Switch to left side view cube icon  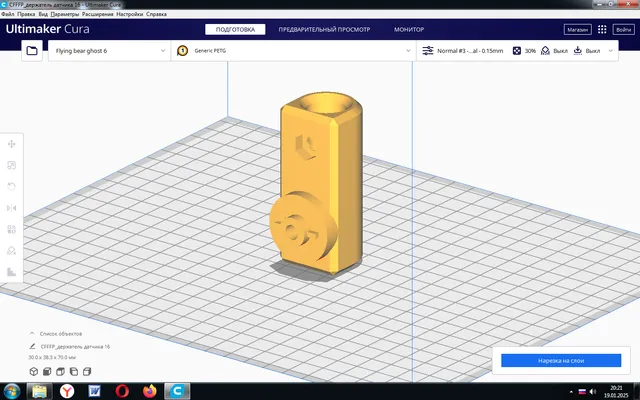tap(74, 371)
